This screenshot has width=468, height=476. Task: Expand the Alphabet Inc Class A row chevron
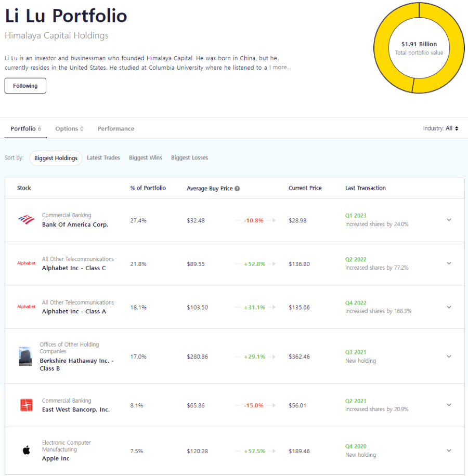point(449,307)
